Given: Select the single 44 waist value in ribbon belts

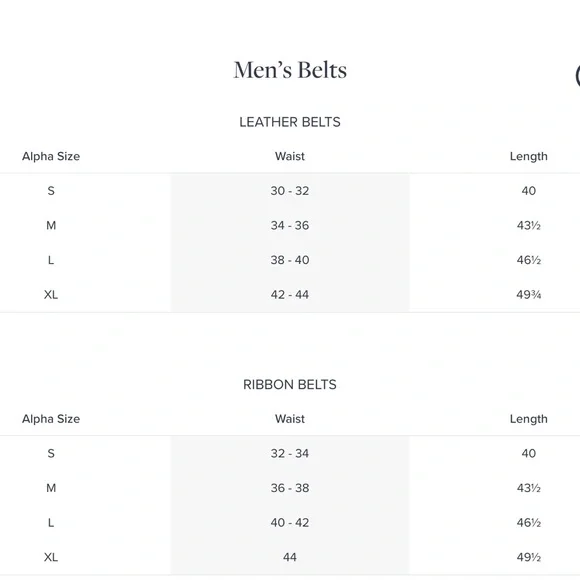Looking at the screenshot, I should coord(290,557).
